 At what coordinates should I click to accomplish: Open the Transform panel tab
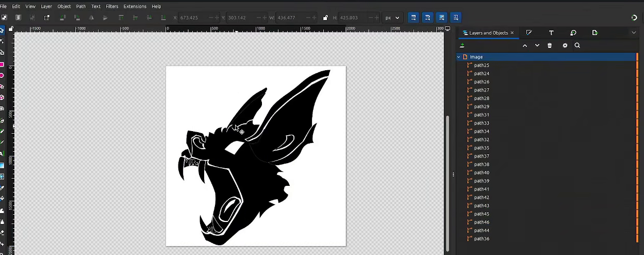tap(573, 33)
